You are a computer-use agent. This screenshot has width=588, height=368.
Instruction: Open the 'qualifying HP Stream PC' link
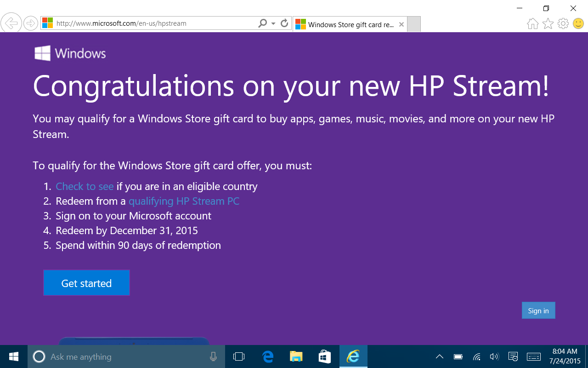point(184,201)
